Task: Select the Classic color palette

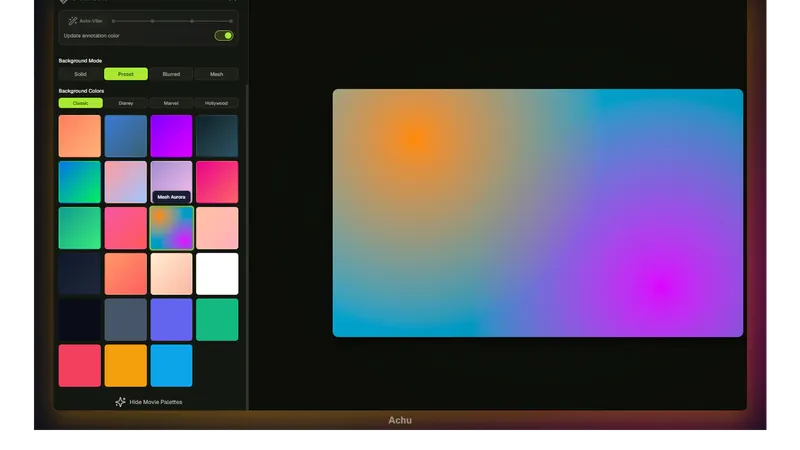Action: (x=80, y=103)
